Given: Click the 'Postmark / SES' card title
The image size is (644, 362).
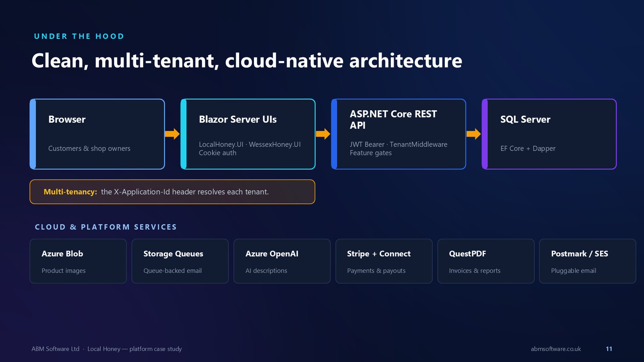Looking at the screenshot, I should point(580,254).
